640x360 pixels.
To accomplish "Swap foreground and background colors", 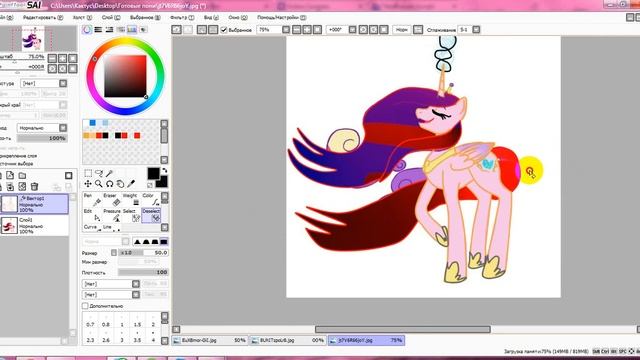I will click(164, 171).
